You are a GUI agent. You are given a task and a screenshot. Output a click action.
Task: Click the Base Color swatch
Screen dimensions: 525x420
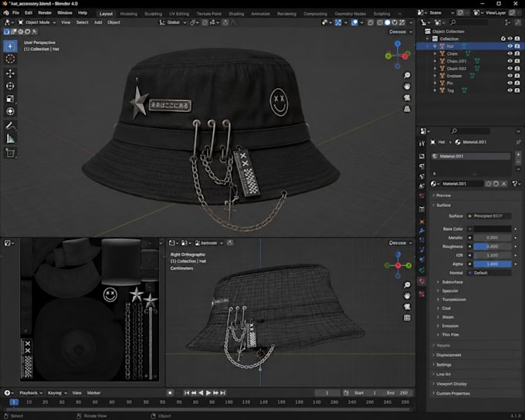click(x=493, y=229)
